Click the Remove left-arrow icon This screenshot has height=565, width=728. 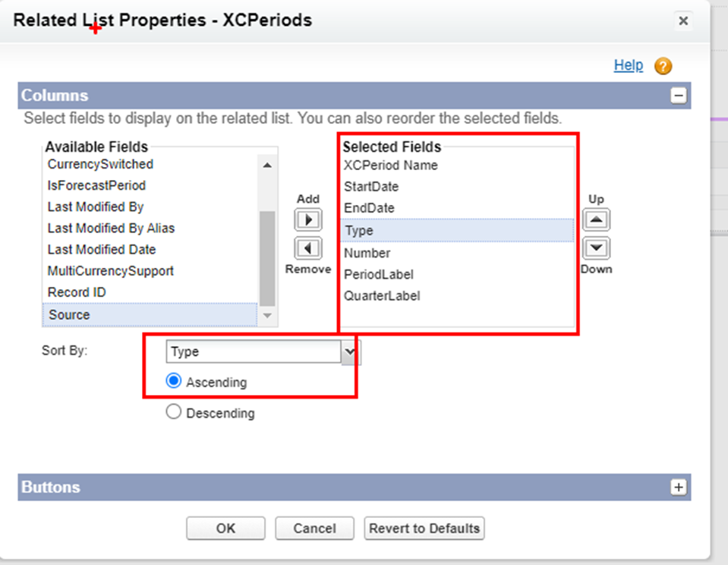click(308, 248)
